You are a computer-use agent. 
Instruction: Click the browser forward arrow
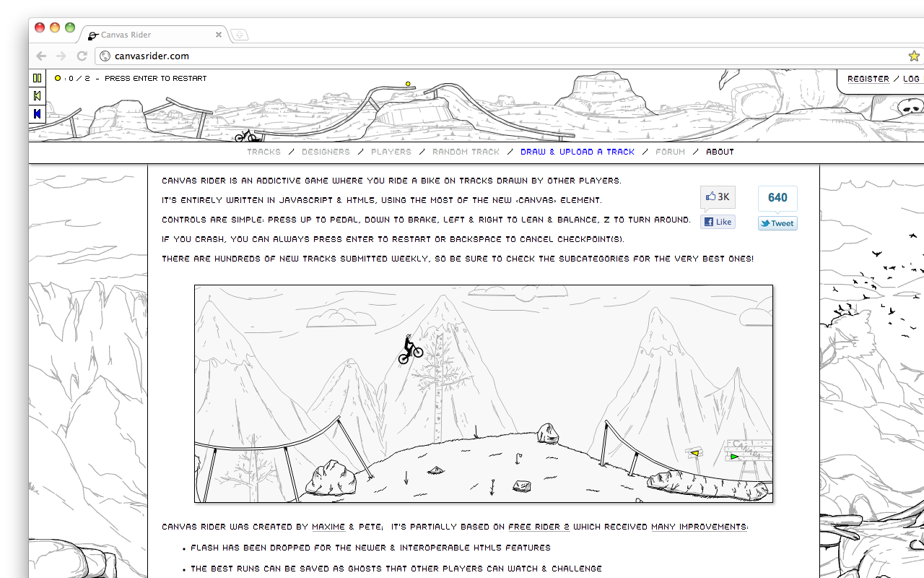[x=61, y=56]
